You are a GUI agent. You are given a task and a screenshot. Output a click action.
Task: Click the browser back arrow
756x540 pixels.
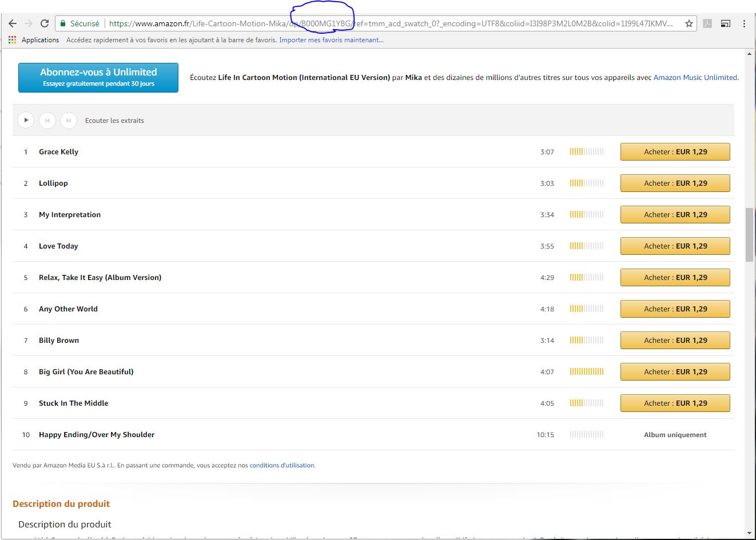coord(13,23)
